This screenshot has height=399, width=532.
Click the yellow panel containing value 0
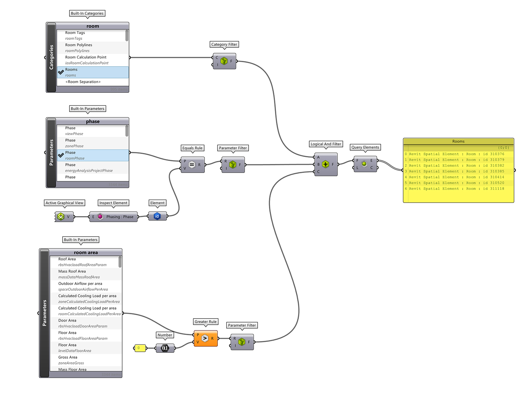click(x=140, y=348)
